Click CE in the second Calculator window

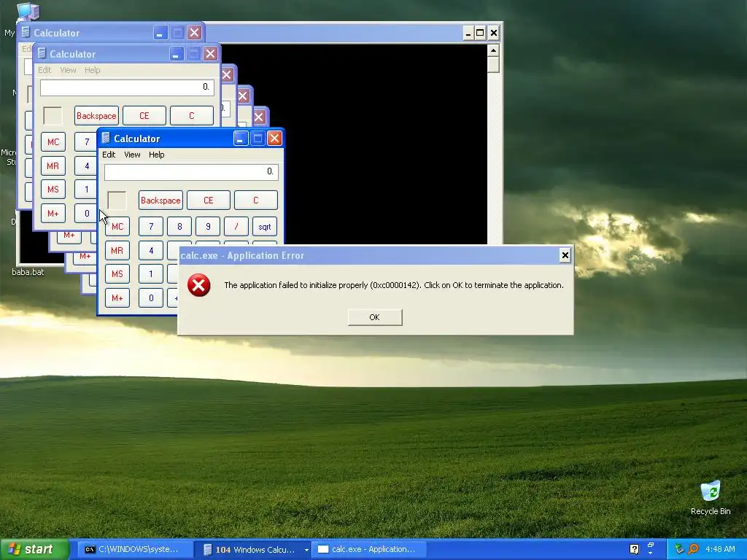point(144,116)
